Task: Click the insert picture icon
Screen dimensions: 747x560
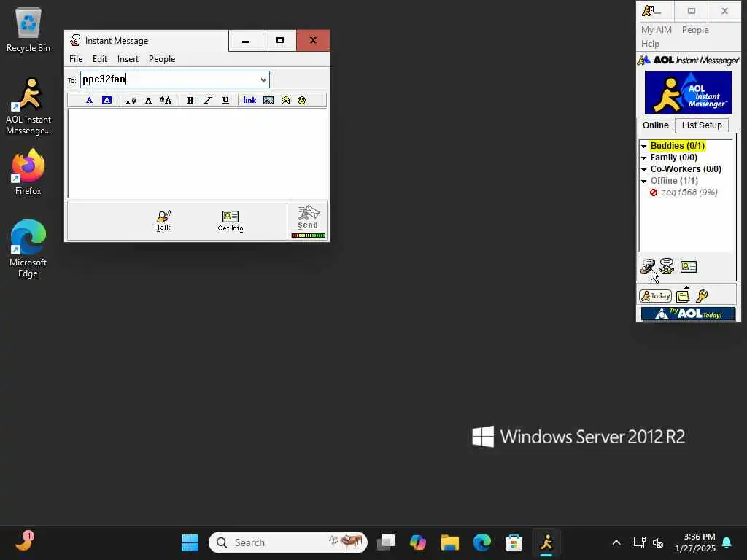Action: (x=268, y=100)
